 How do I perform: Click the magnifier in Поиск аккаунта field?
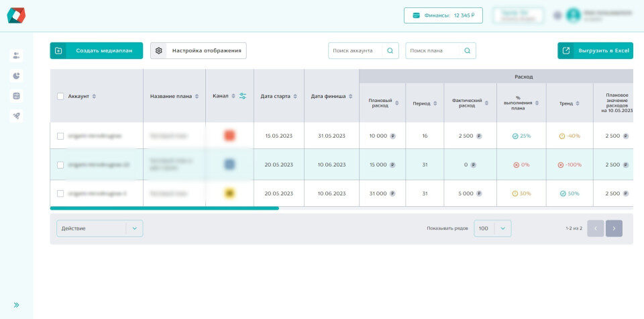390,50
